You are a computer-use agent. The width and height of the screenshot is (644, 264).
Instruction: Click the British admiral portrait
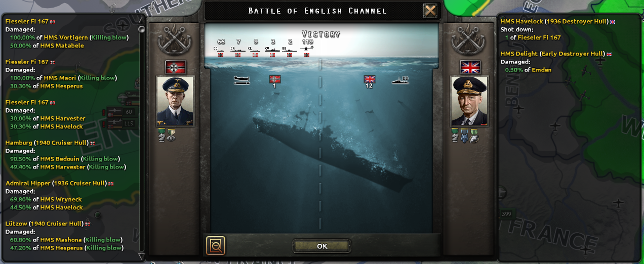(x=469, y=102)
